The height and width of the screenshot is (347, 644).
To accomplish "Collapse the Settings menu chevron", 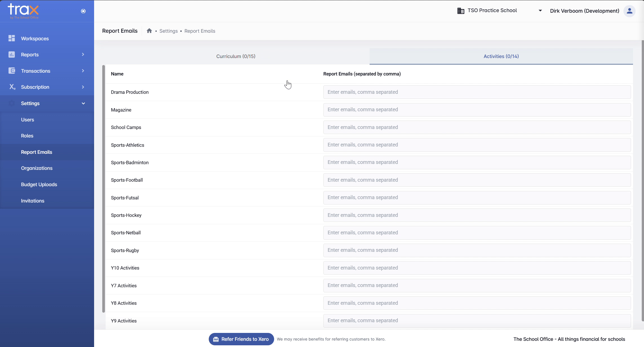I will pyautogui.click(x=83, y=103).
